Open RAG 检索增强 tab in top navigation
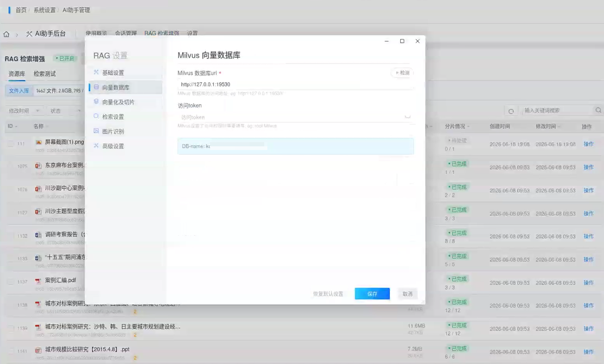 pyautogui.click(x=162, y=33)
